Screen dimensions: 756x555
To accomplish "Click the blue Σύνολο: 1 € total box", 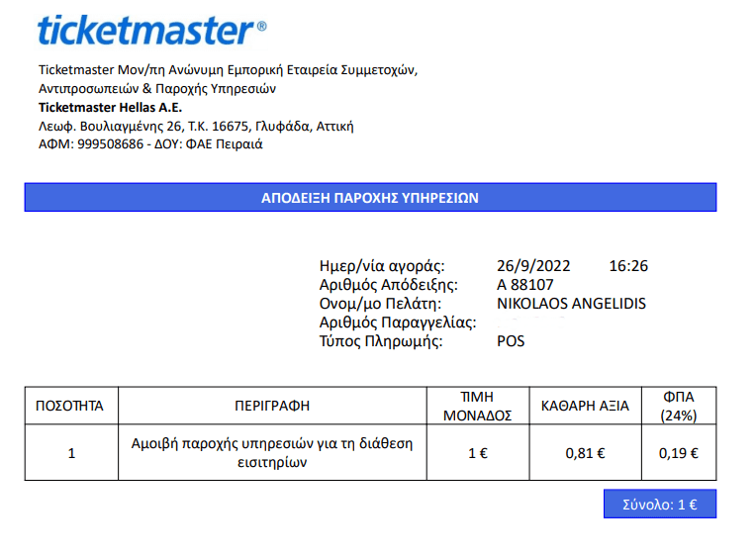I will (x=659, y=504).
